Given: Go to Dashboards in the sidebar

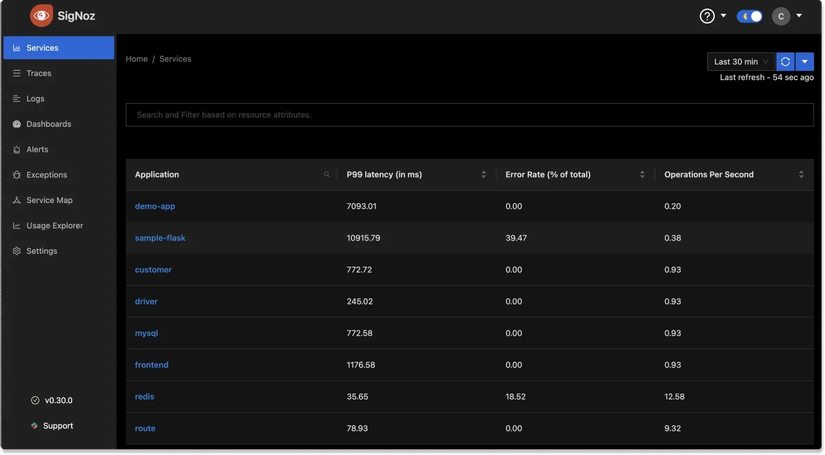Looking at the screenshot, I should (x=48, y=124).
